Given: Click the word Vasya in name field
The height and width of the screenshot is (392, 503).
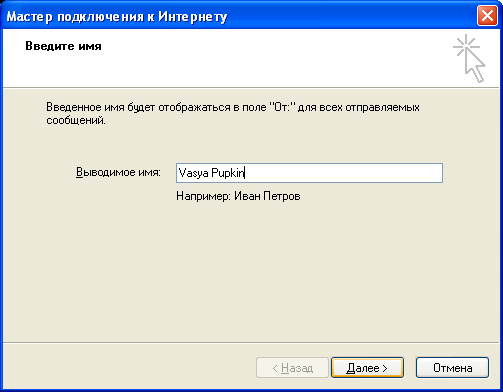Looking at the screenshot, I should click(x=194, y=173).
